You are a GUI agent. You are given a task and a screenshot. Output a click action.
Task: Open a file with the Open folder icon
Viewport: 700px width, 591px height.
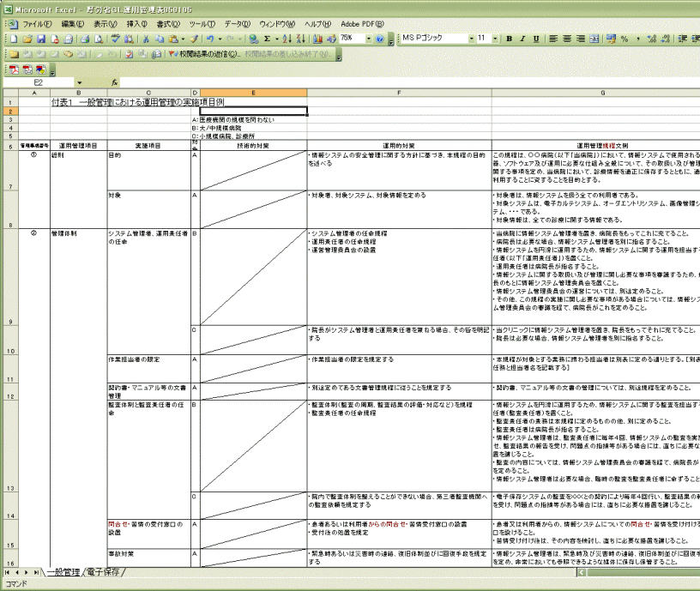coord(28,39)
